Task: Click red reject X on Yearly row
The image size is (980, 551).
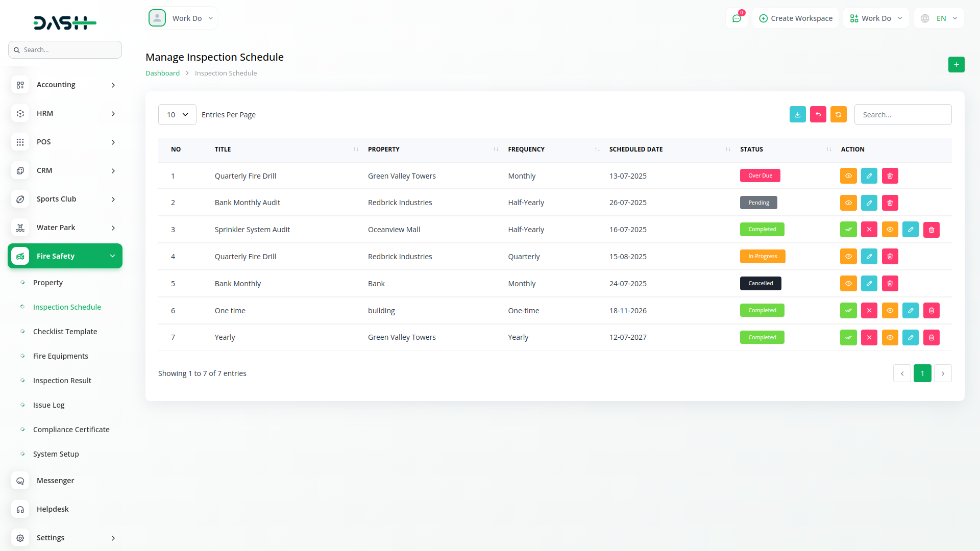Action: pos(869,337)
